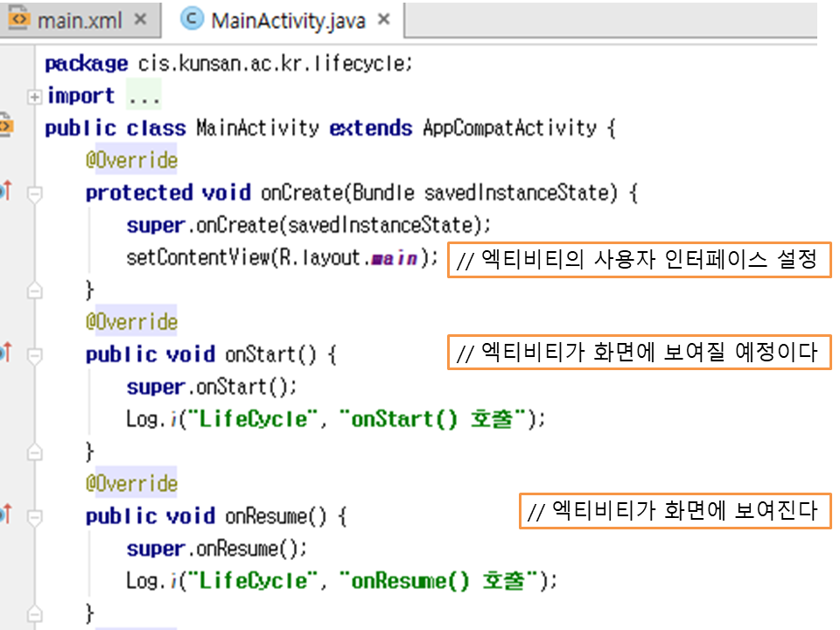The width and height of the screenshot is (840, 630).
Task: Collapse the onStart method fold marker
Action: (34, 355)
